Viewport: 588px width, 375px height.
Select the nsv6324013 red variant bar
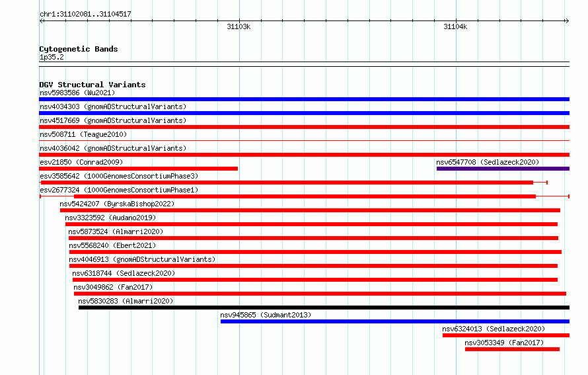(506, 335)
